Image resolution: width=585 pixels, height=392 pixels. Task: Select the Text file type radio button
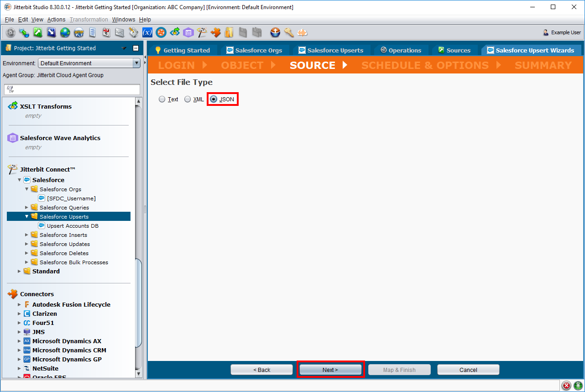(162, 99)
